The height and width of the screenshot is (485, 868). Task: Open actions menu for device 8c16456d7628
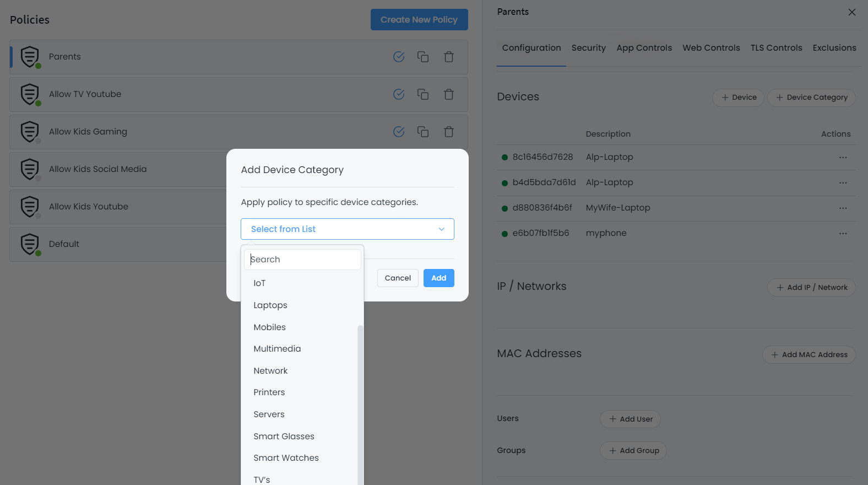[x=843, y=158]
